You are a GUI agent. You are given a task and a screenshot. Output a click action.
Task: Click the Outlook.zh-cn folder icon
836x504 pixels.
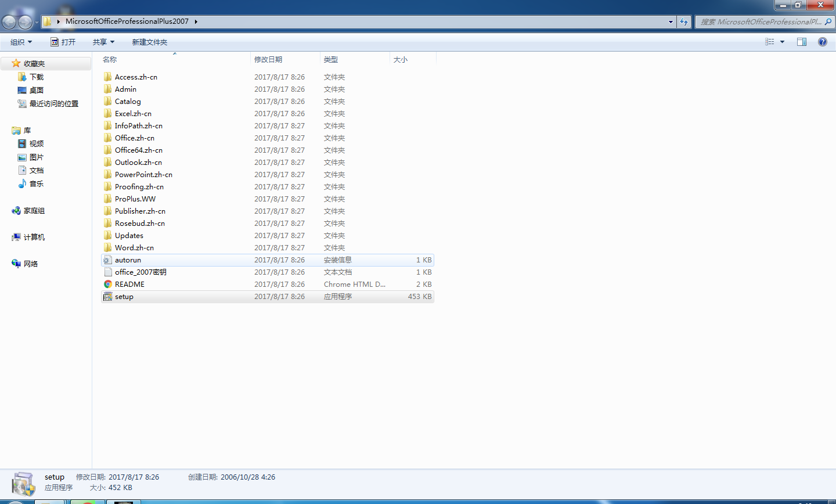(108, 162)
